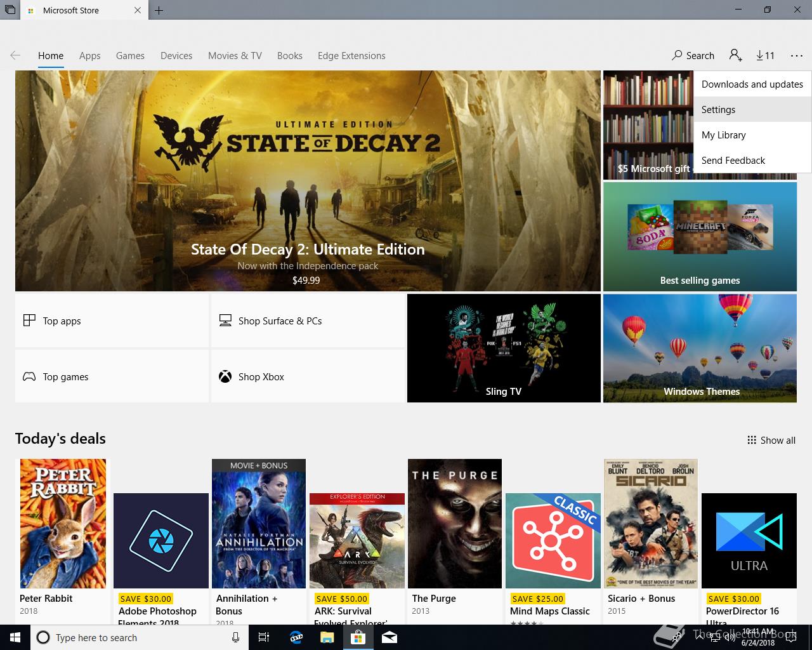Open the Annihilation + Bonus poster

click(259, 524)
